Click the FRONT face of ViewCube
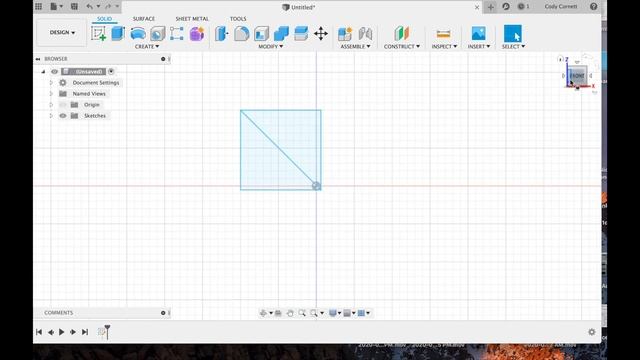 [577, 76]
